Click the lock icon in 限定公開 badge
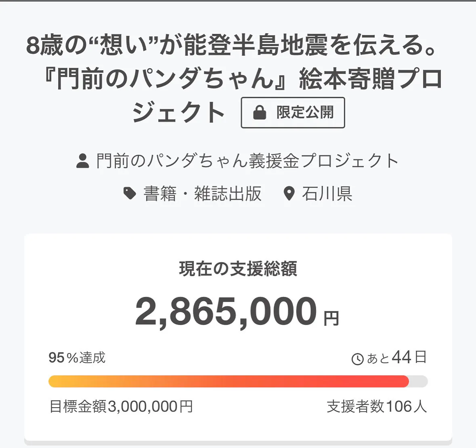The height and width of the screenshot is (448, 476). pyautogui.click(x=260, y=113)
